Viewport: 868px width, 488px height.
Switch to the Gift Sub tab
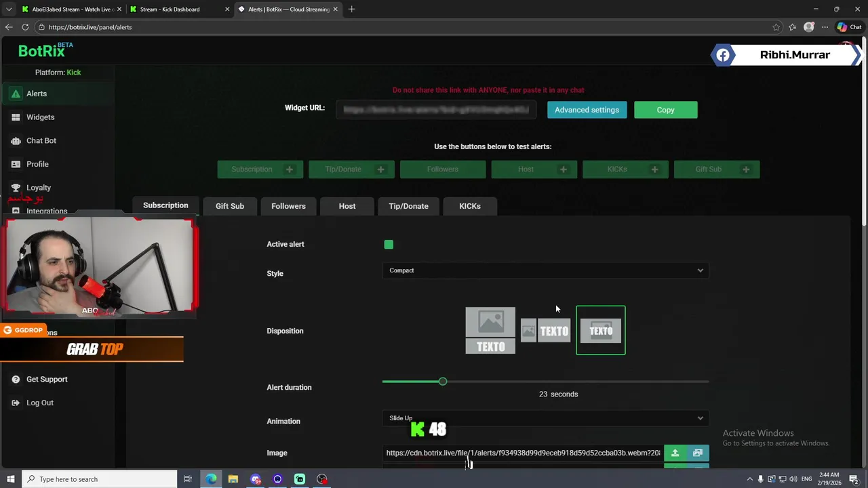[230, 206]
